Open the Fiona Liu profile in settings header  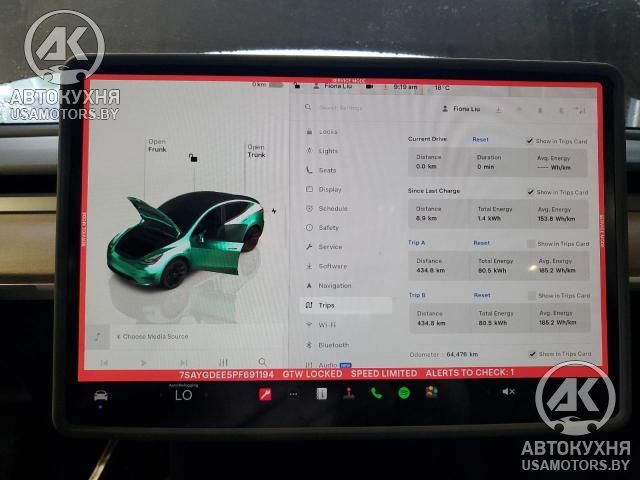point(462,109)
